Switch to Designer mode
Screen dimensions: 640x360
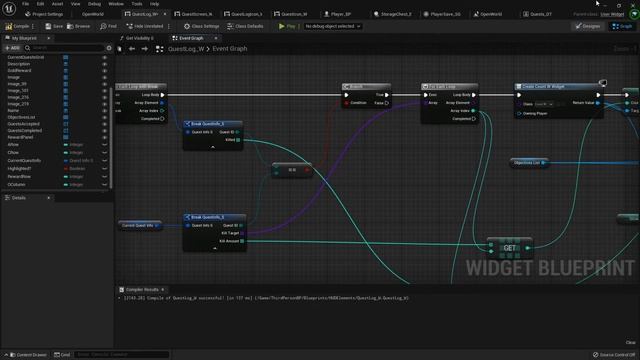[588, 26]
